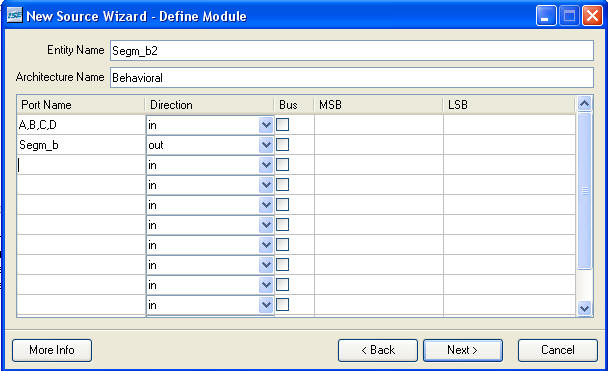Tick the Bus checkbox for Segm_b row
Screen dimensions: 608x371
click(x=282, y=145)
